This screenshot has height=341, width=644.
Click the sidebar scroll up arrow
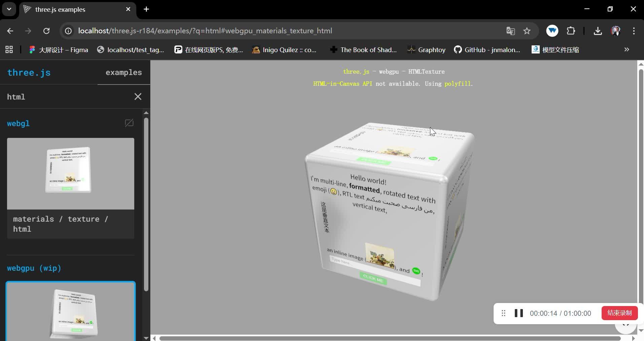[146, 113]
